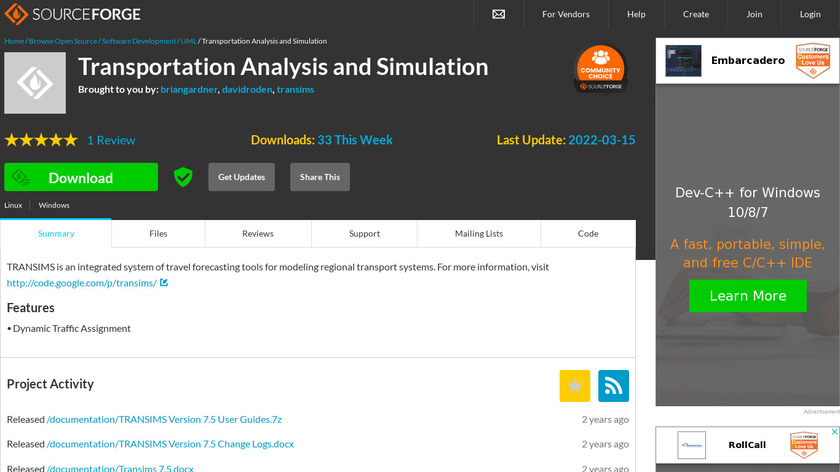
Task: Click Customers Love Us badge beside Embarcadero
Action: (813, 61)
